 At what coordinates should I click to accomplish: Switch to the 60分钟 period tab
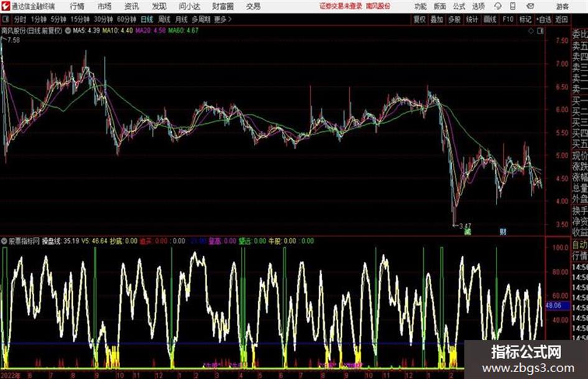click(127, 19)
